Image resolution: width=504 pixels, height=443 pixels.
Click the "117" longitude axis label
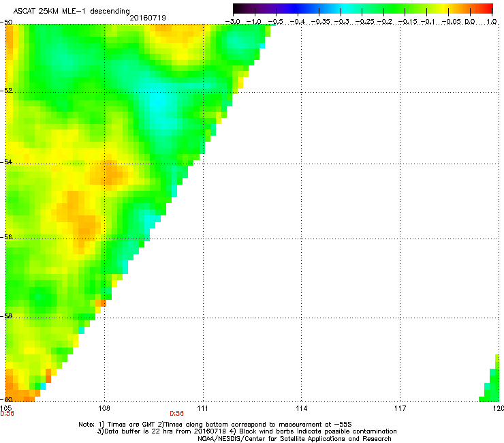[400, 408]
